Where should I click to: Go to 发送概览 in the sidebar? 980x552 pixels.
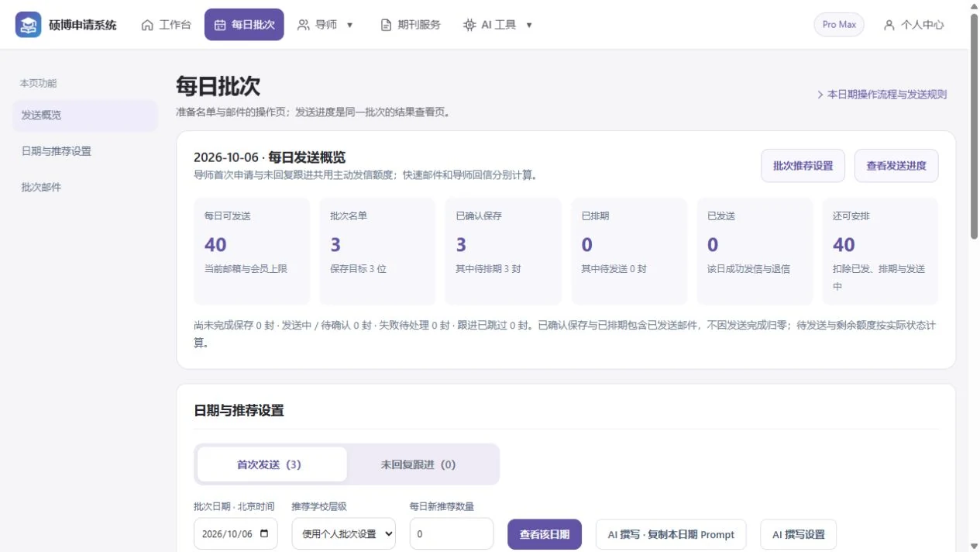[85, 115]
